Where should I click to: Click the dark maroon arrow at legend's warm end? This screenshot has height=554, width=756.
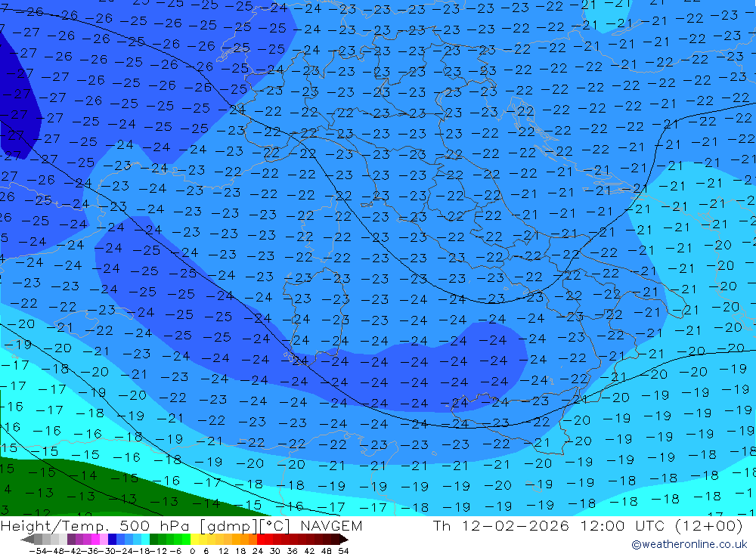344,540
